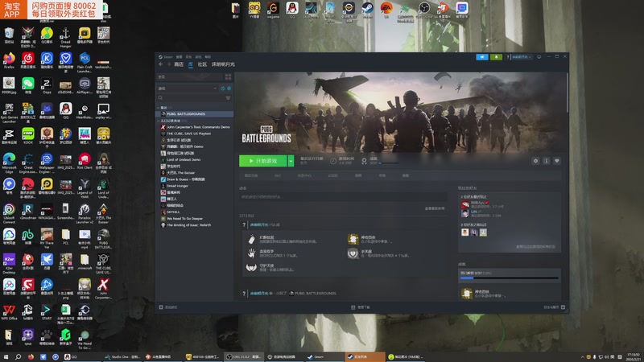Open Dread Hunger desktop shortcut
This screenshot has height=362, width=644.
(66, 37)
